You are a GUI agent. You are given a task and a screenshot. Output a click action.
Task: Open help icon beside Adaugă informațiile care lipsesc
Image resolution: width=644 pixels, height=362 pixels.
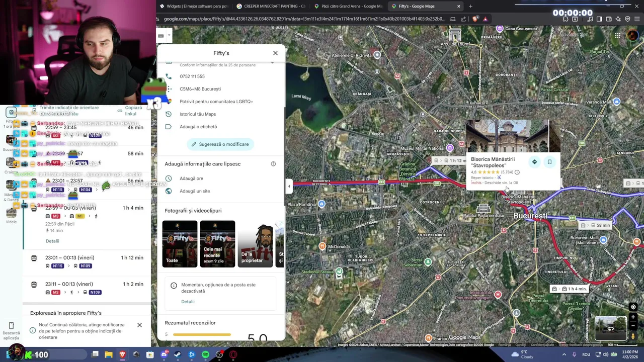273,164
